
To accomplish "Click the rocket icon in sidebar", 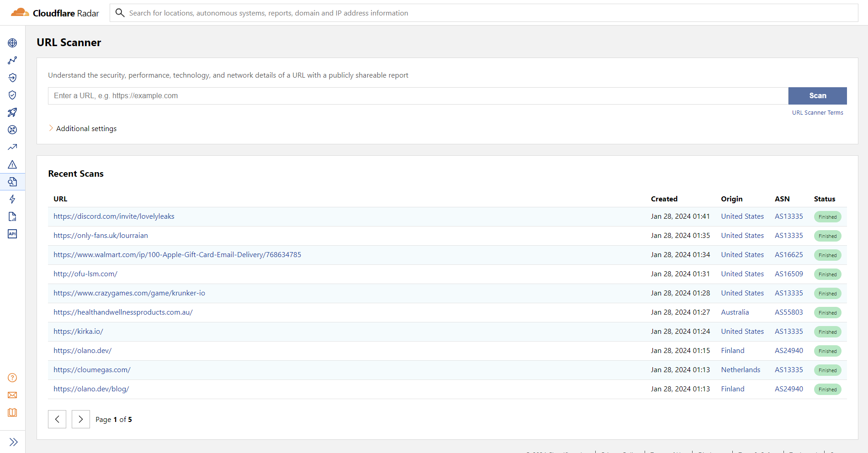I will pos(12,112).
